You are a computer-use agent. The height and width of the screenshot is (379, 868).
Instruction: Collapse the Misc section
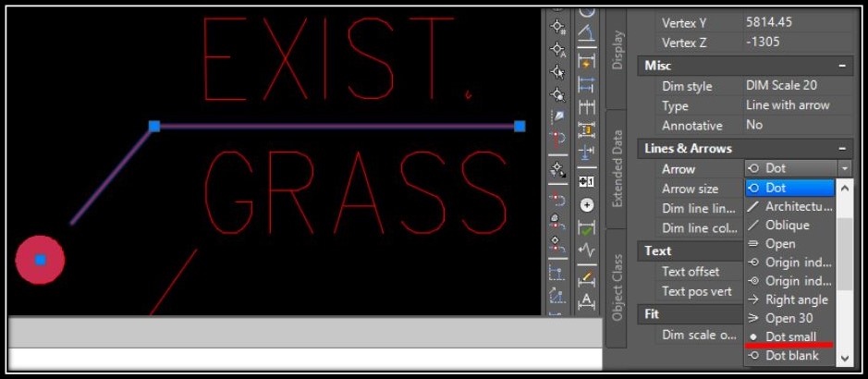(842, 66)
